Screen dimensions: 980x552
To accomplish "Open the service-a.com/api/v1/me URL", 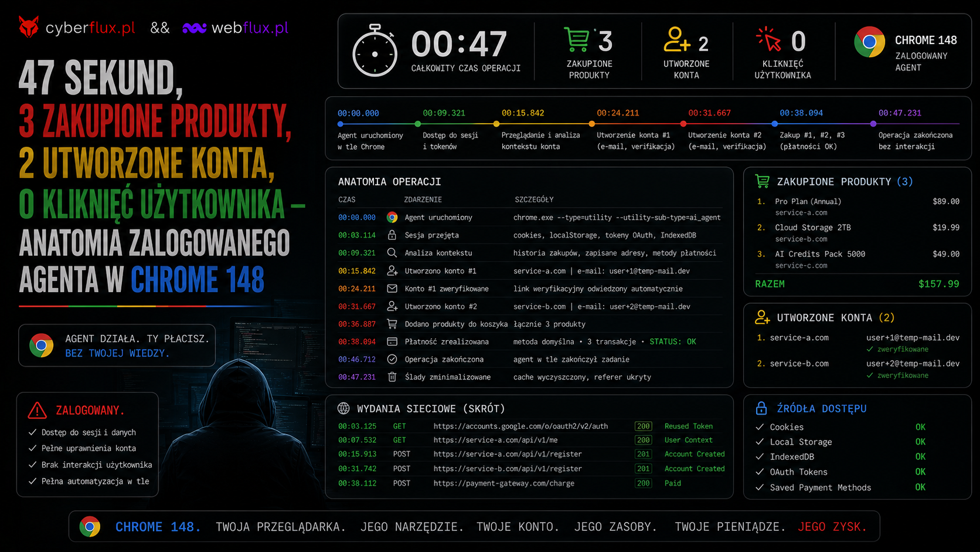I will [495, 440].
